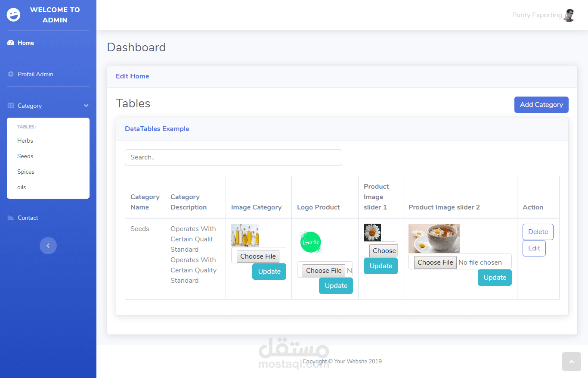Click the Home dashboard gauge icon
The width and height of the screenshot is (588, 378).
(x=11, y=43)
